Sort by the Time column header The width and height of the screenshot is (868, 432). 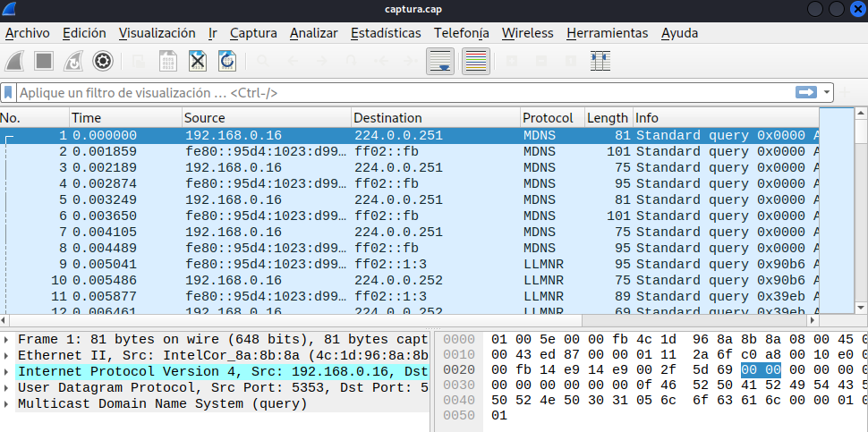(126, 118)
